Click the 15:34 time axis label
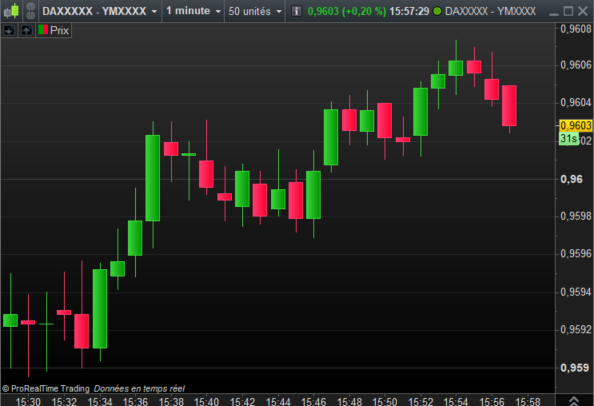Viewport: 594px width, 406px height. [100, 401]
